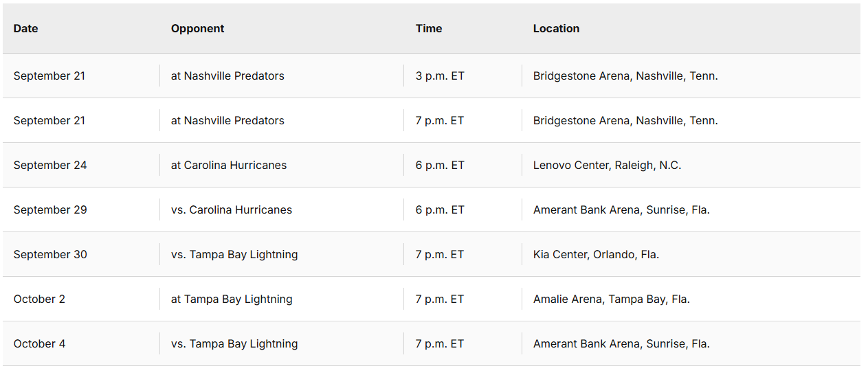Select the time cell for September 24 game
The width and height of the screenshot is (868, 375).
pyautogui.click(x=440, y=166)
